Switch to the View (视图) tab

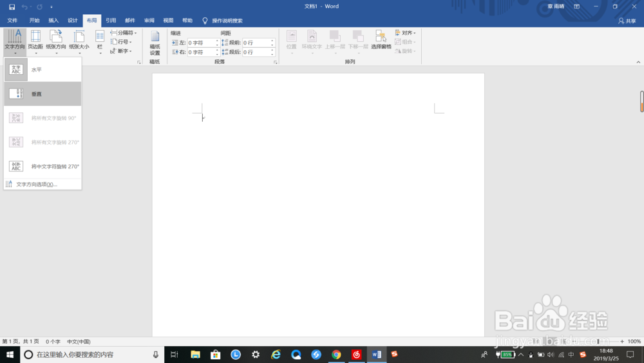pyautogui.click(x=168, y=21)
